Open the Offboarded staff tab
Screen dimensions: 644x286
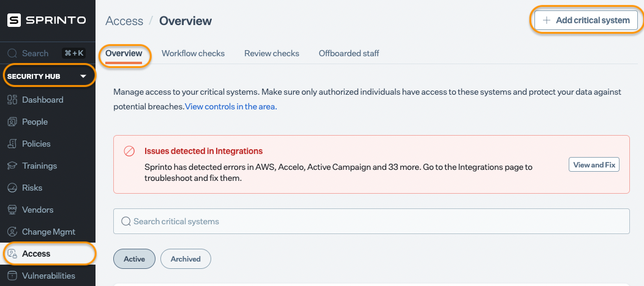click(349, 53)
